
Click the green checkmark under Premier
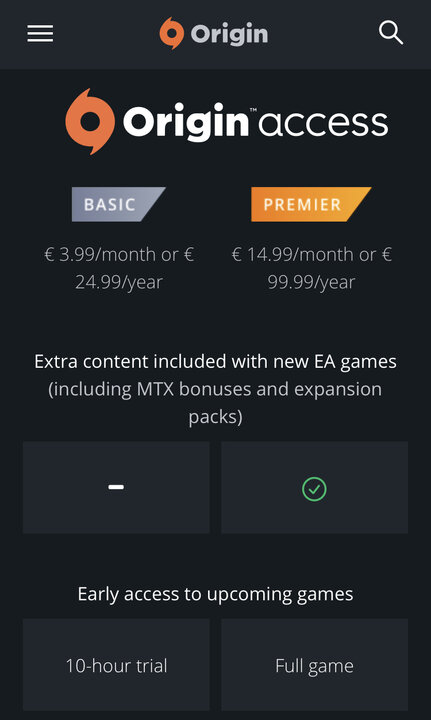tap(314, 489)
